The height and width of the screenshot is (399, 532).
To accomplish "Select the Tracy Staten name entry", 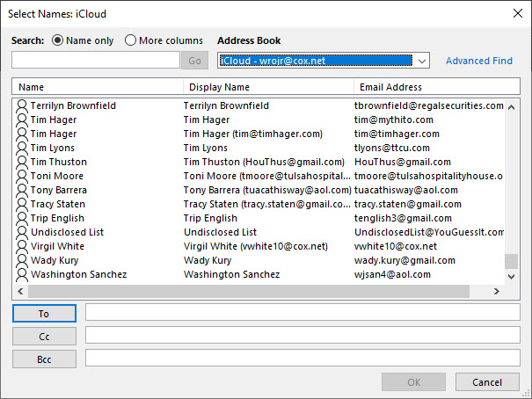I will point(58,204).
